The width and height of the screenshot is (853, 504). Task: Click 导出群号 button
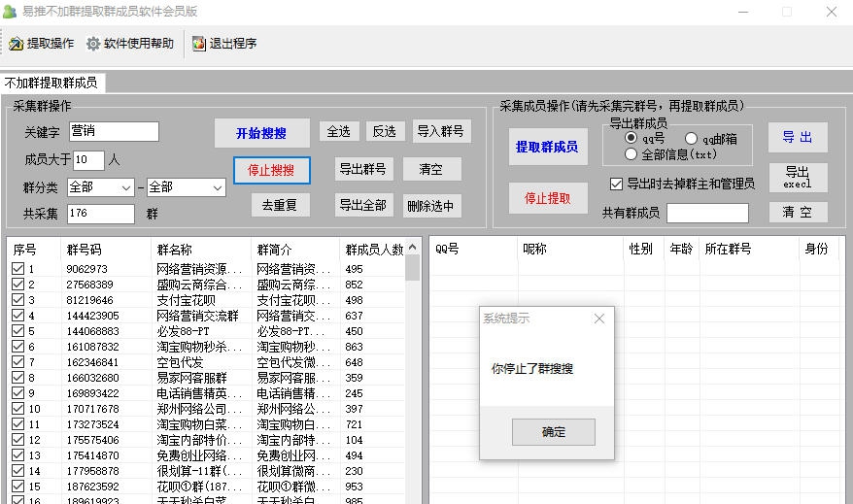tap(362, 169)
